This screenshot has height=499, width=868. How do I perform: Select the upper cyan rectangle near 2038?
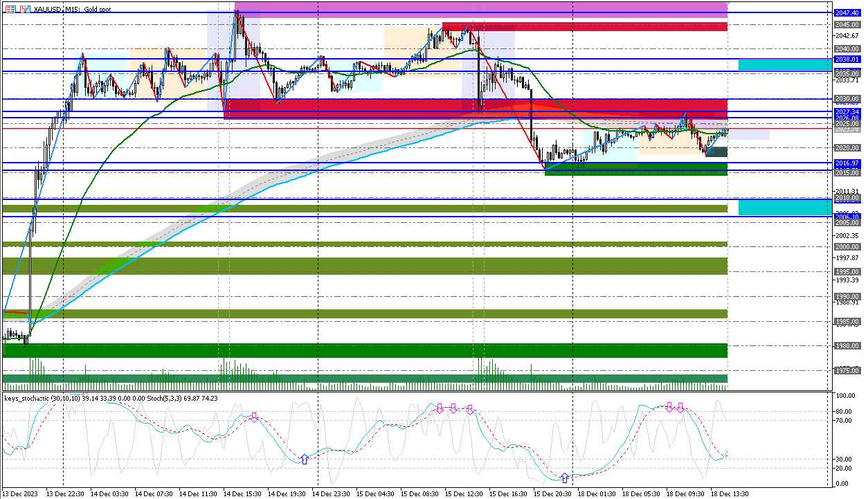tap(784, 64)
